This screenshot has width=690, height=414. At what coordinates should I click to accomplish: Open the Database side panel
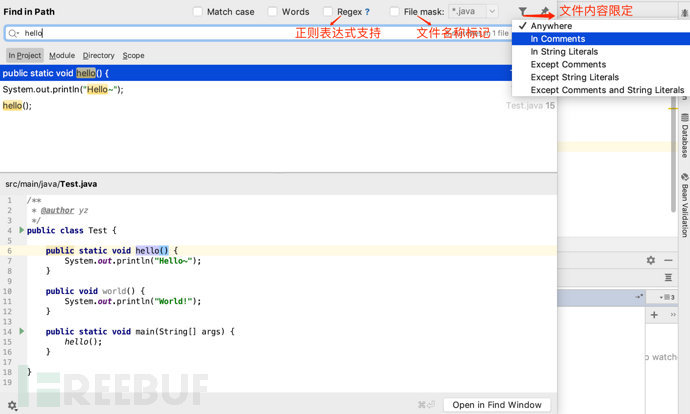(x=684, y=136)
